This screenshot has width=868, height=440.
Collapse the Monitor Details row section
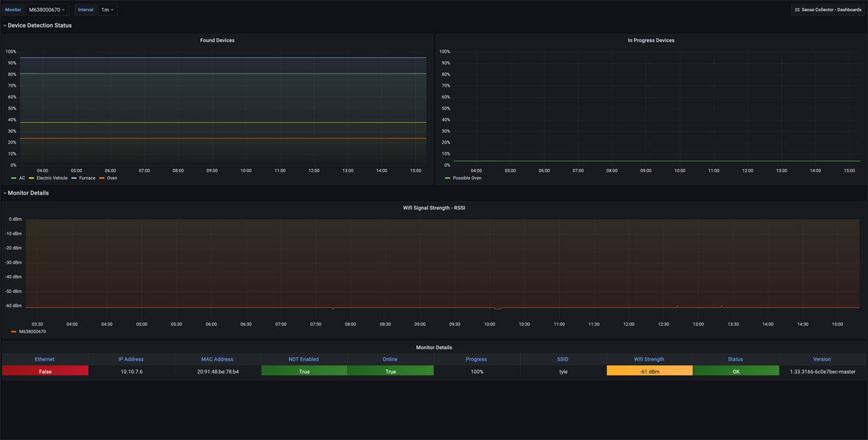[28, 192]
